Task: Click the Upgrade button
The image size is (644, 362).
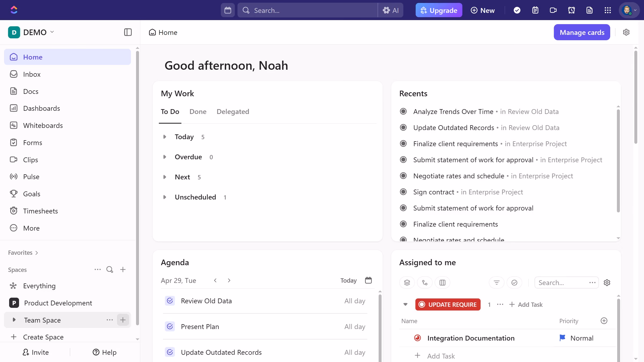Action: tap(439, 10)
